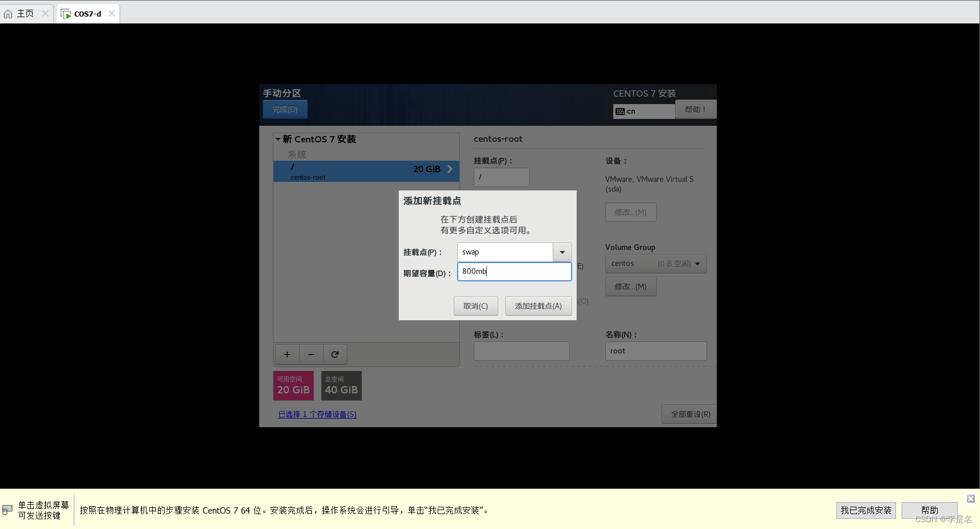Click the Volume Group label
Viewport: 980px width, 529px height.
point(630,247)
